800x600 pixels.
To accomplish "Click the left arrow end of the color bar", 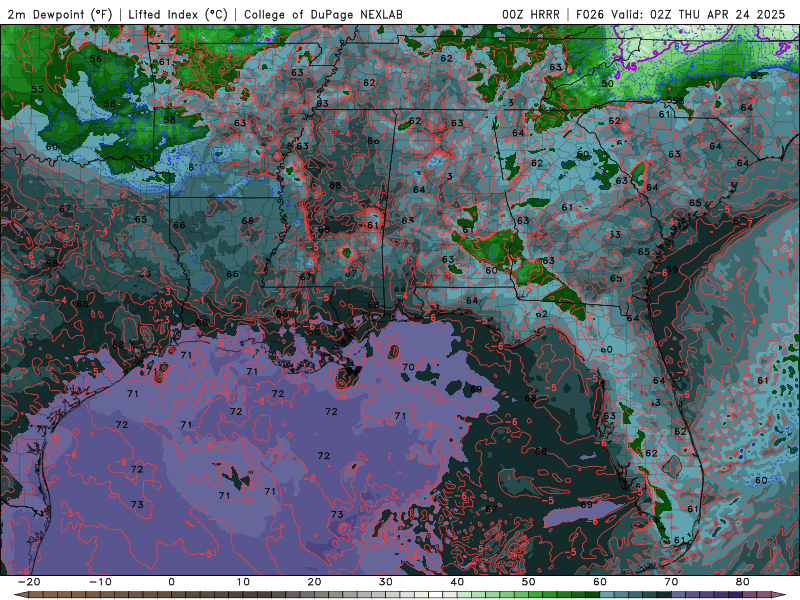I will pyautogui.click(x=20, y=595).
